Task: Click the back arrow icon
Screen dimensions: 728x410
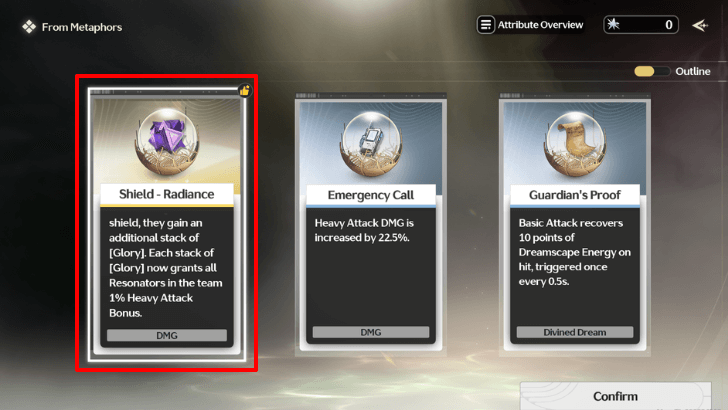Action: (x=700, y=25)
